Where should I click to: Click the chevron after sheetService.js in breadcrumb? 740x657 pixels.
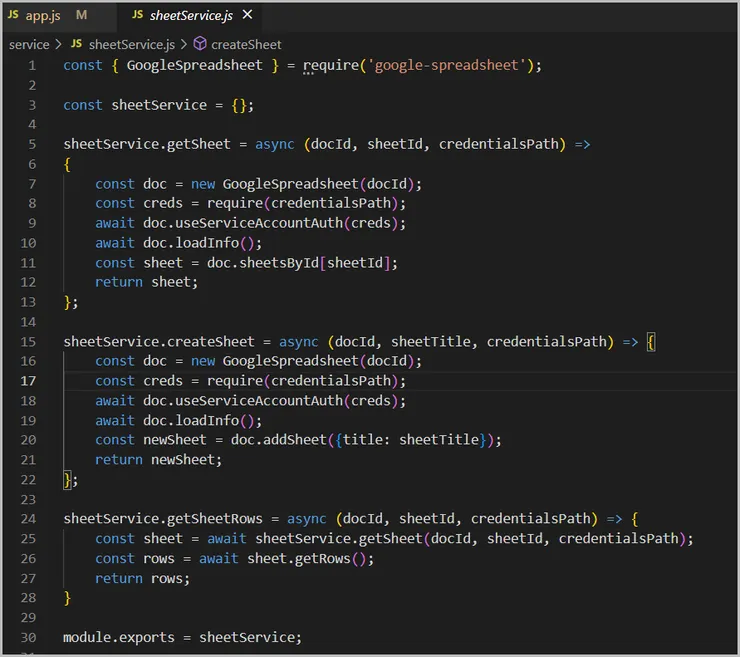pyautogui.click(x=184, y=44)
